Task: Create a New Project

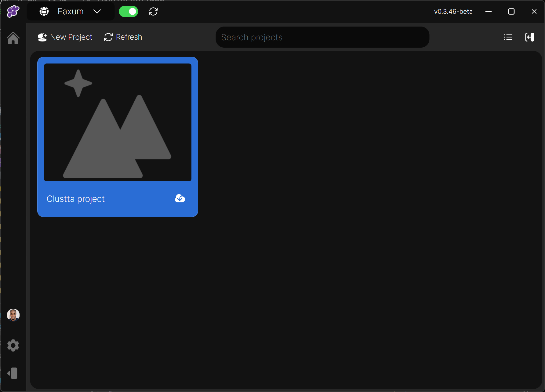Action: [65, 37]
